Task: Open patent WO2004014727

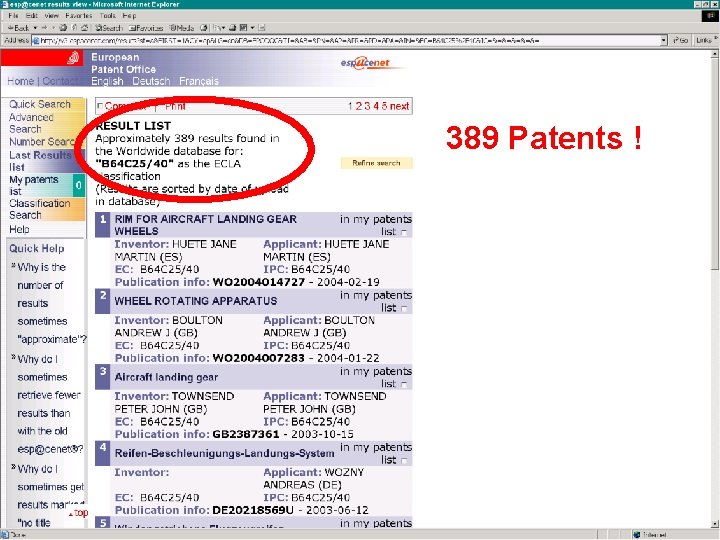Action: click(259, 282)
